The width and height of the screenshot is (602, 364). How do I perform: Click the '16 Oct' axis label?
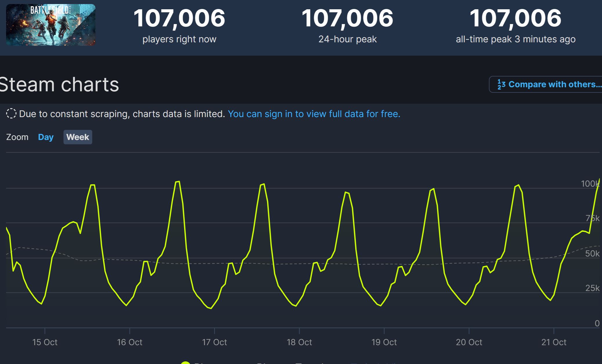coord(130,342)
